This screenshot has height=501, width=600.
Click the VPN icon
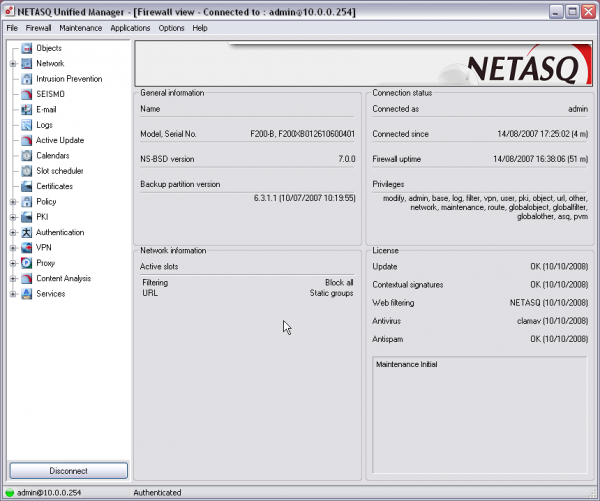(x=26, y=248)
